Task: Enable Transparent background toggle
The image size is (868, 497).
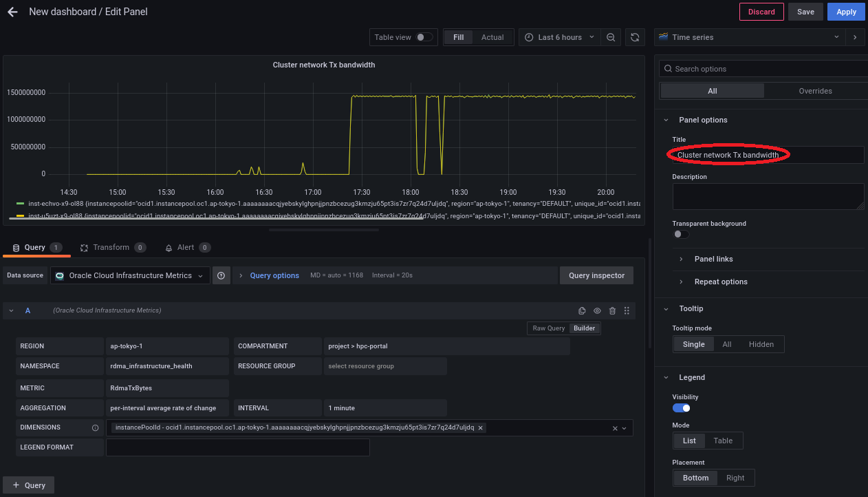Action: click(680, 234)
